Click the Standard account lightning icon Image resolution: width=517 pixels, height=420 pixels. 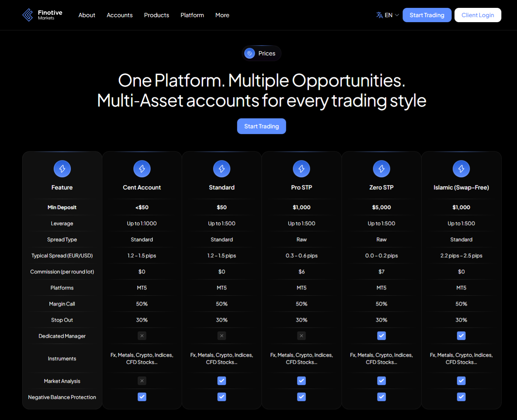coord(222,169)
